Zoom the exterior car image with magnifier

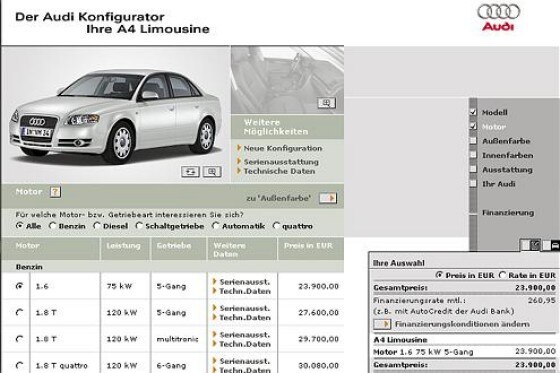[x=212, y=172]
